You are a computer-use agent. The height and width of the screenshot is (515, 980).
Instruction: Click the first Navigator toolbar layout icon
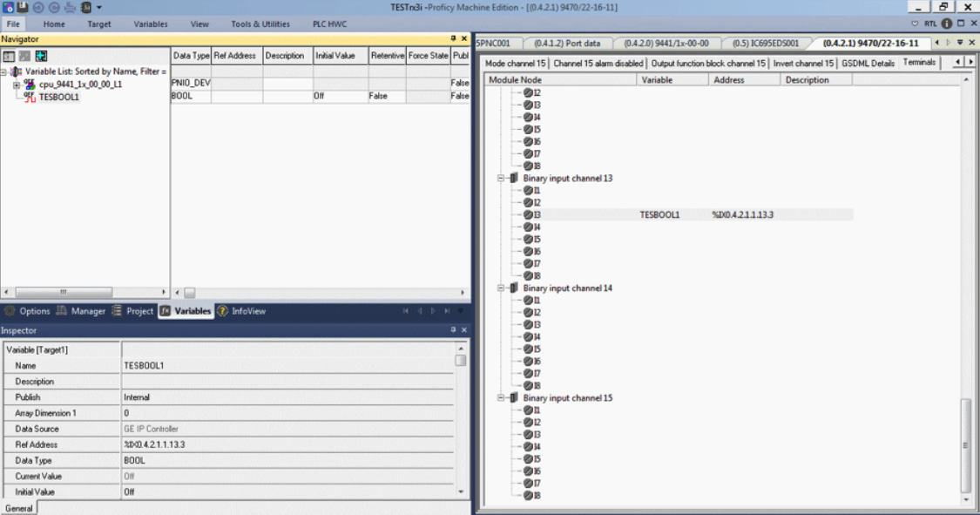(9, 57)
